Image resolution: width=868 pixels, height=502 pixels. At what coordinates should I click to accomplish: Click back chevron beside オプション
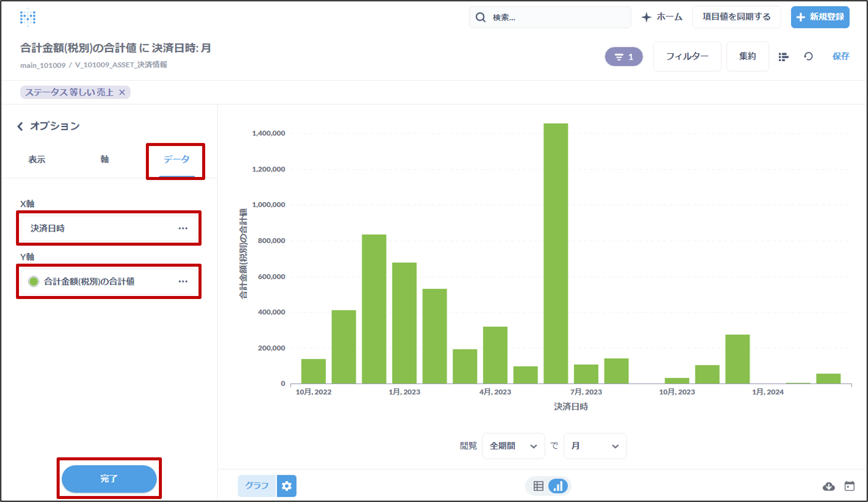20,126
